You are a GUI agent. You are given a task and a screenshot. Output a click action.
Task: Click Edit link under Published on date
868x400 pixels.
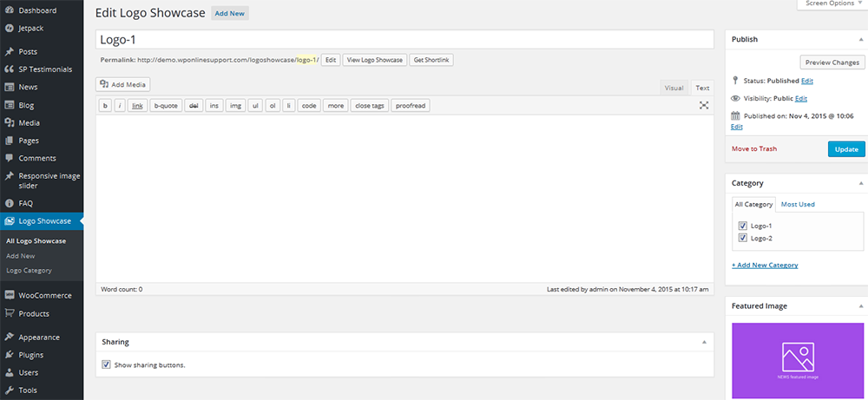(x=737, y=127)
